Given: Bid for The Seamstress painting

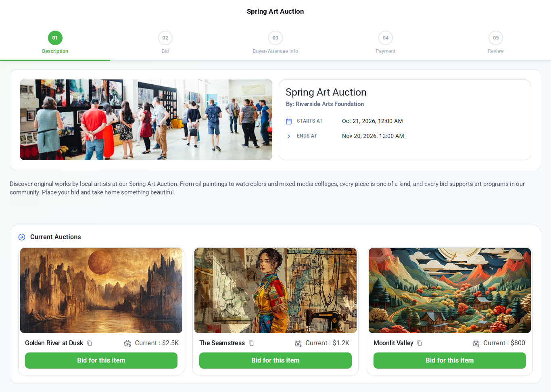Looking at the screenshot, I should click(275, 361).
